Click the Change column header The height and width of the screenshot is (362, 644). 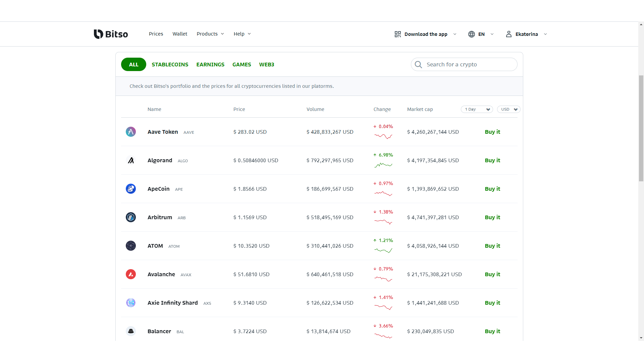tap(382, 109)
